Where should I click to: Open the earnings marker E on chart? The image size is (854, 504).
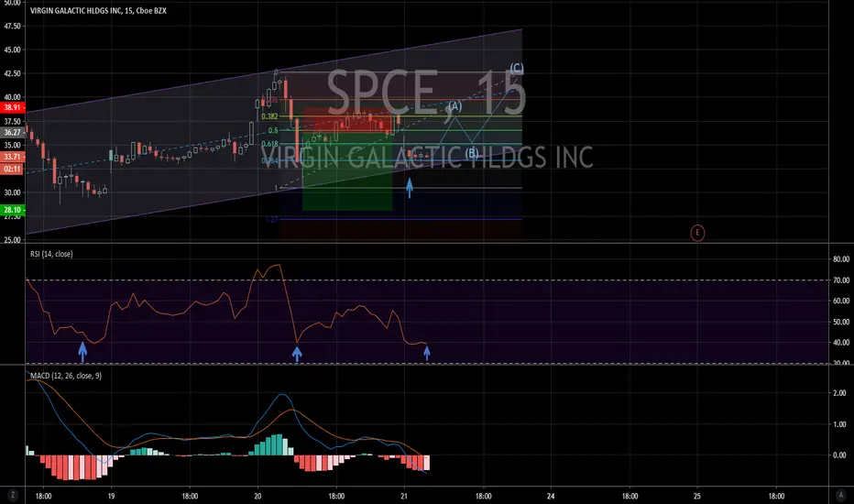(x=697, y=233)
